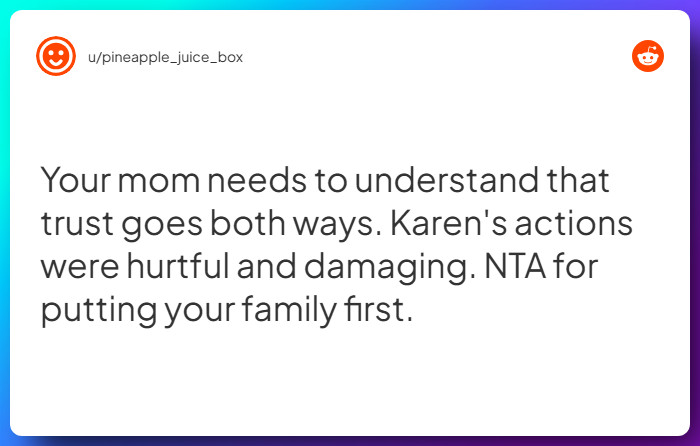Click the first line beginning "Your mom needs"
Screen dimensions: 700x446
tap(325, 180)
